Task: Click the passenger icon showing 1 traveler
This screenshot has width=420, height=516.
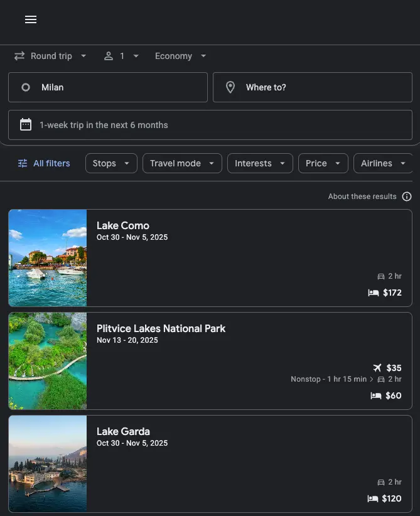Action: [x=108, y=56]
